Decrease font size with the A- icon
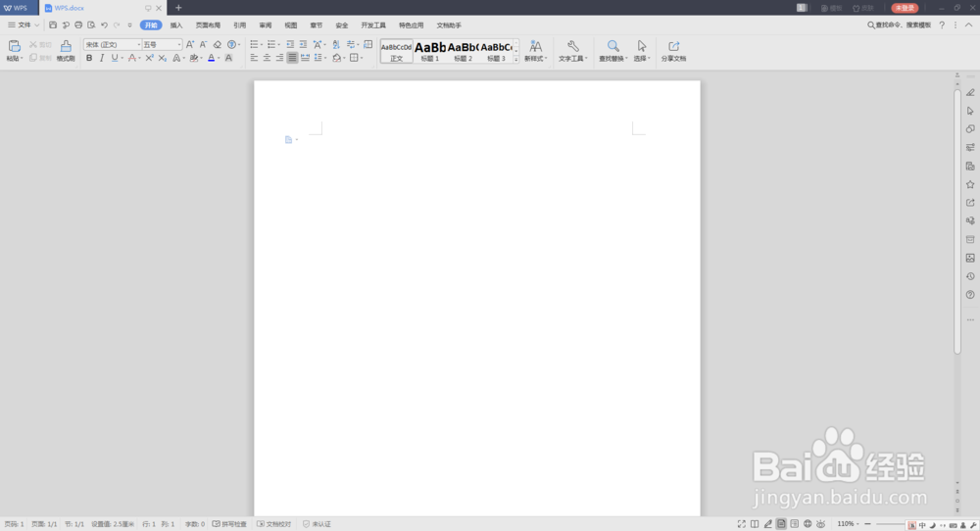Image resolution: width=980 pixels, height=531 pixels. coord(203,44)
